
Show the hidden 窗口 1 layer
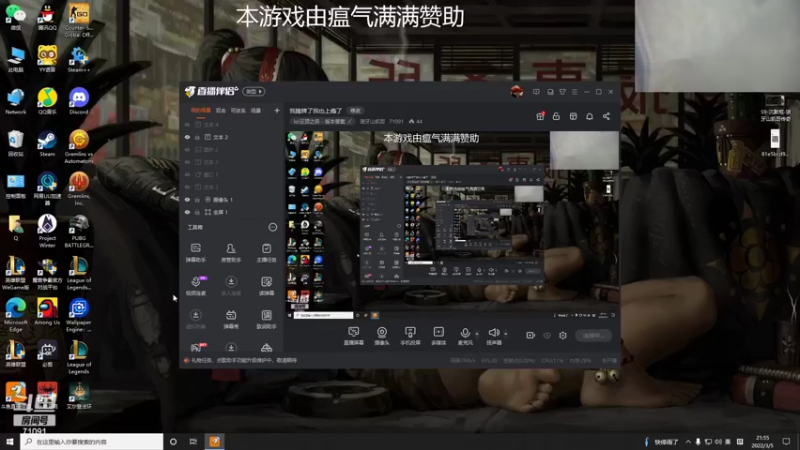[x=187, y=174]
